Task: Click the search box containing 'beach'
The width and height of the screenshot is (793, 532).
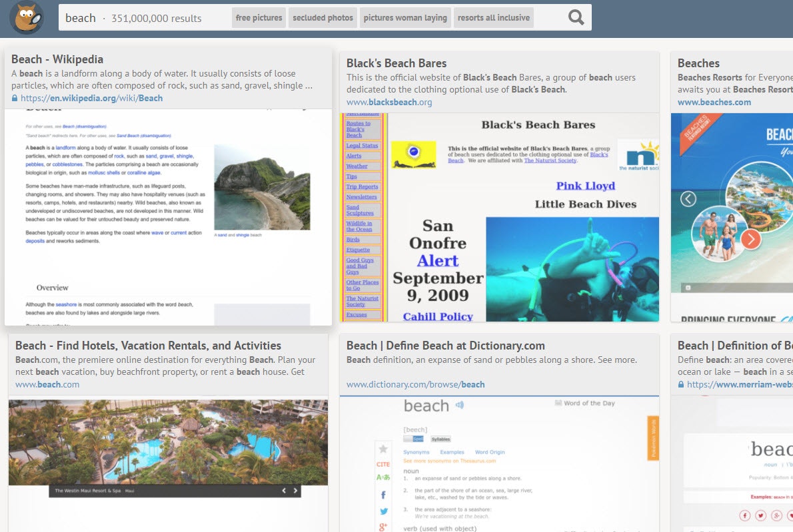Action: pos(325,18)
